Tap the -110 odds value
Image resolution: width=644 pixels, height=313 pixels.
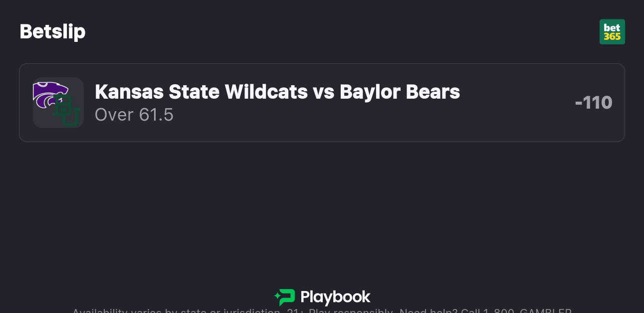593,103
